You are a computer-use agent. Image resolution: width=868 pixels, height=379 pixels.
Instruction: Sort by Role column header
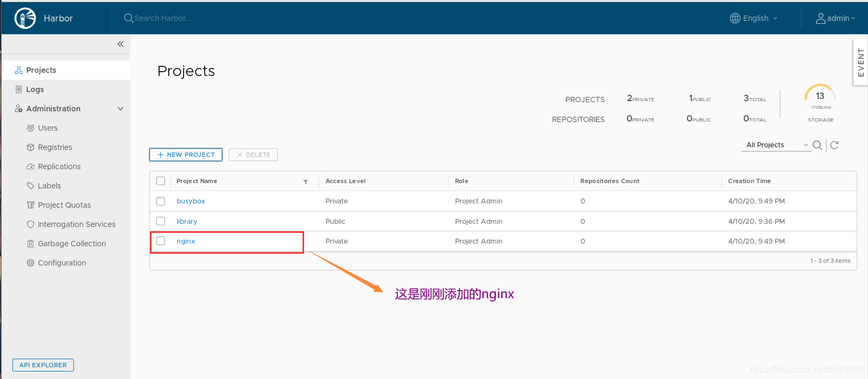tap(462, 181)
